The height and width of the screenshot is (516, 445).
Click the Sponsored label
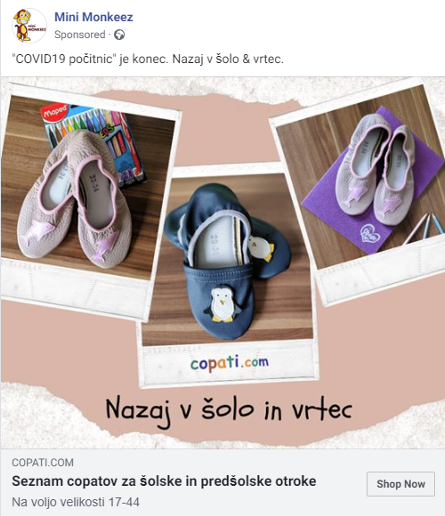(x=80, y=35)
